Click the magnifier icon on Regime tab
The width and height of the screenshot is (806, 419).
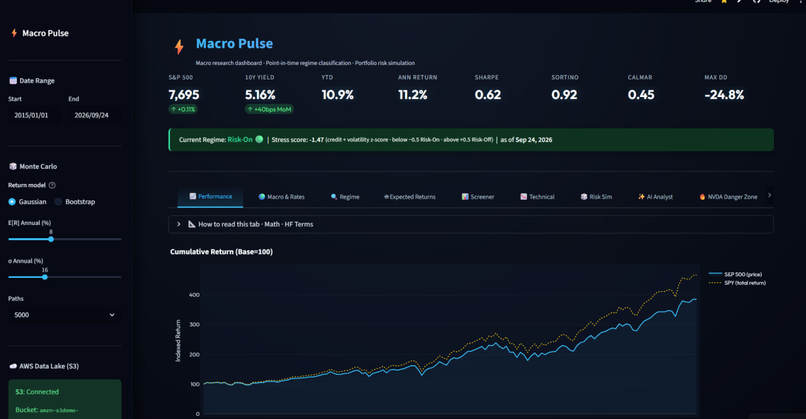click(x=334, y=197)
